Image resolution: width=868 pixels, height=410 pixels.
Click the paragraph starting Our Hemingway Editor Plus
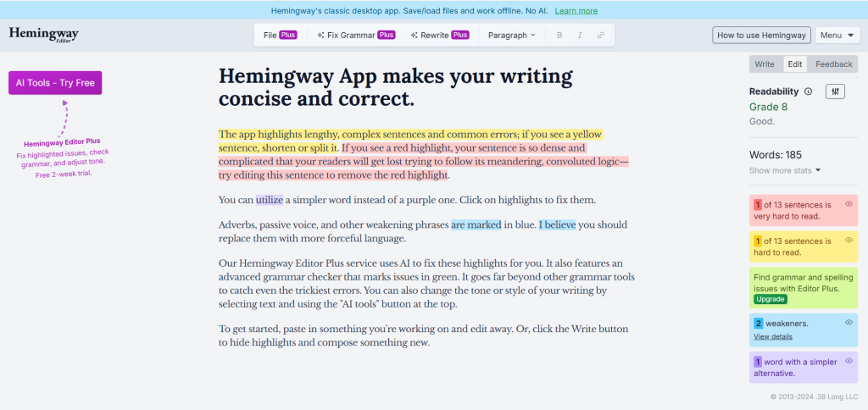click(426, 284)
